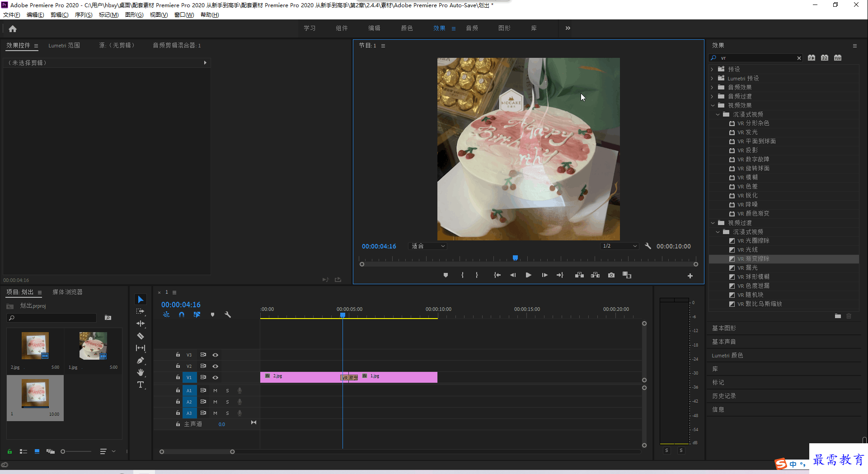Step back one frame
Viewport: 868px width, 474px height.
[x=513, y=275]
